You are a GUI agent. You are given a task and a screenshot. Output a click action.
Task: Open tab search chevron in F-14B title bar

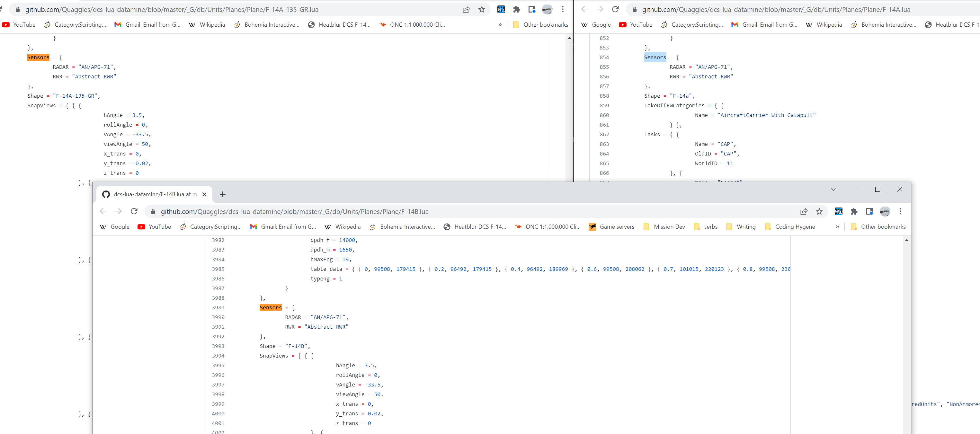coord(833,190)
